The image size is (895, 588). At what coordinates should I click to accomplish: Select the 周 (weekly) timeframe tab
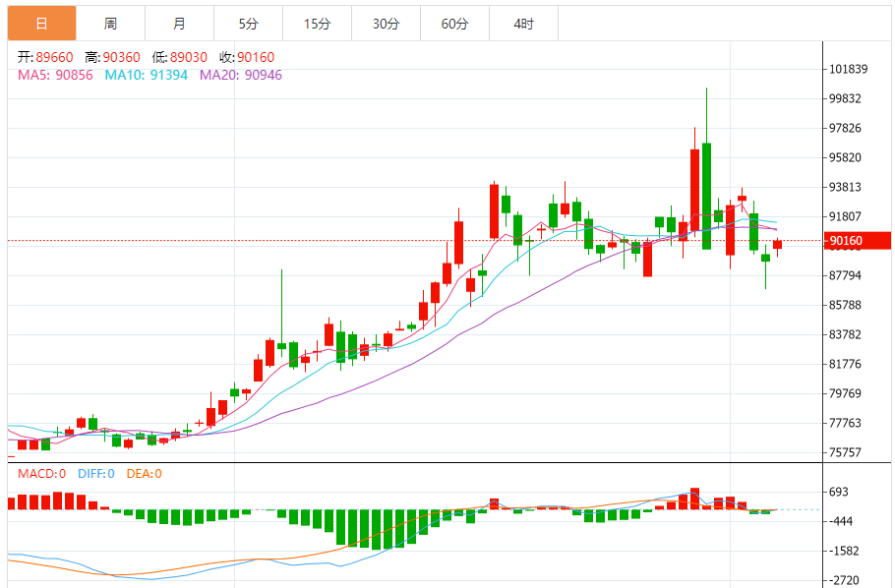pos(110,24)
